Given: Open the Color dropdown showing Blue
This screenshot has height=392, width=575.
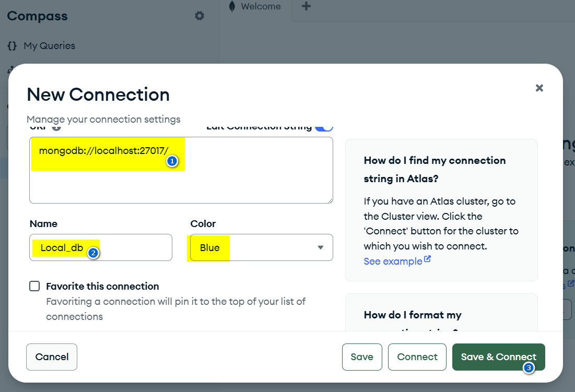Looking at the screenshot, I should tap(261, 247).
